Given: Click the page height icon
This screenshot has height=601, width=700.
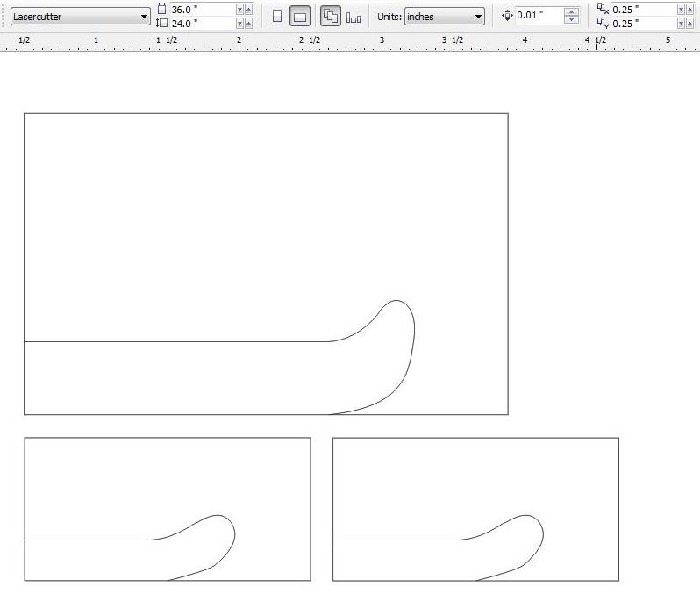Looking at the screenshot, I should 161,23.
